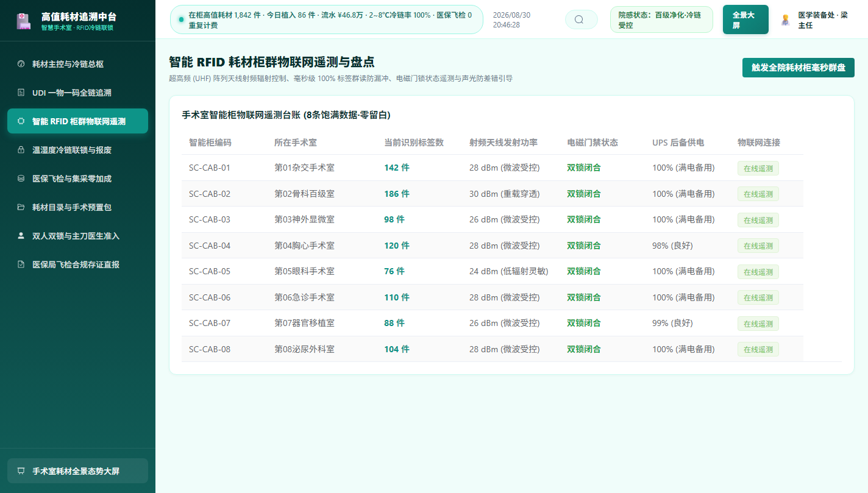
Task: Click the 智能 RFID 耗材柜群物联网遥测与盘点 page heading
Action: [x=271, y=62]
